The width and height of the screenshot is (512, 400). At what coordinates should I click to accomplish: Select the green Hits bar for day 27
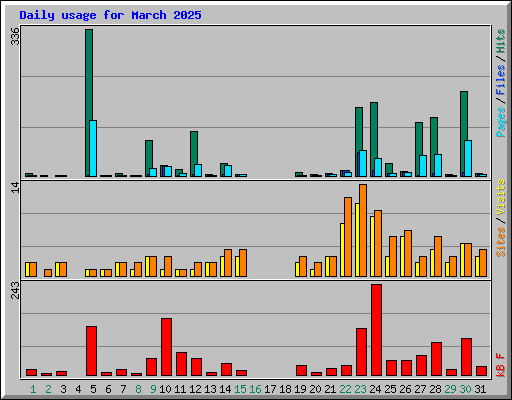coord(419,149)
